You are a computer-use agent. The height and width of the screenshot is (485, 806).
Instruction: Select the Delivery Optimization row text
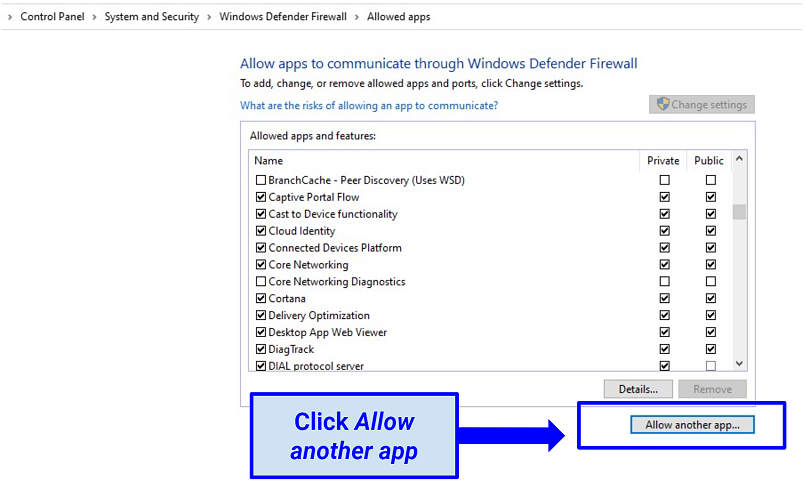(x=319, y=315)
